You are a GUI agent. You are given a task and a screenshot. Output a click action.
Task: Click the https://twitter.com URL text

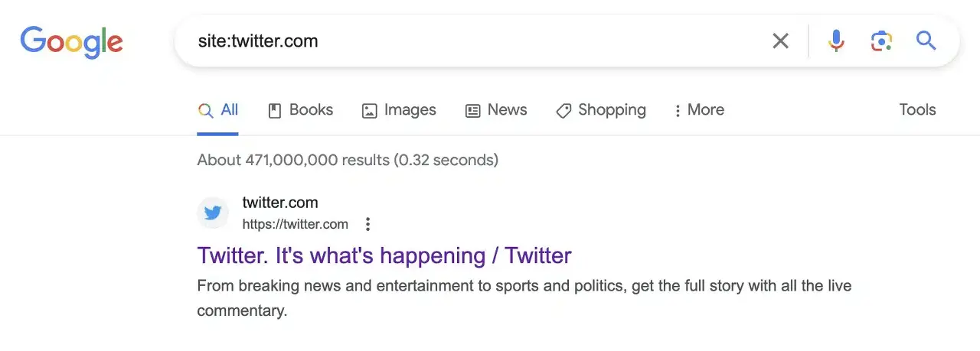point(296,224)
